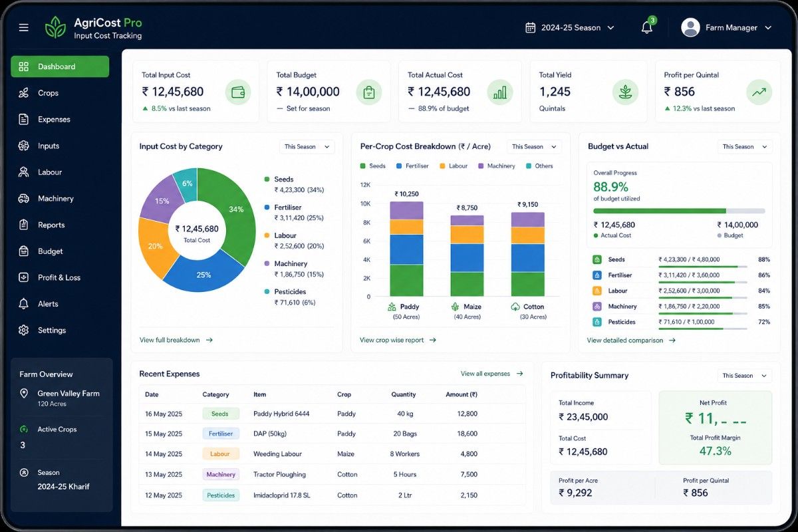The image size is (798, 532).
Task: Click the Farm Manager avatar icon
Action: click(x=691, y=27)
